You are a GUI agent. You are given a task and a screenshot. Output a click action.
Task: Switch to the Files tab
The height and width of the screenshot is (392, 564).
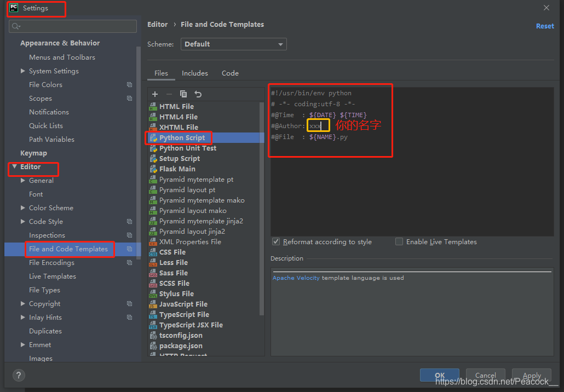[x=161, y=73]
